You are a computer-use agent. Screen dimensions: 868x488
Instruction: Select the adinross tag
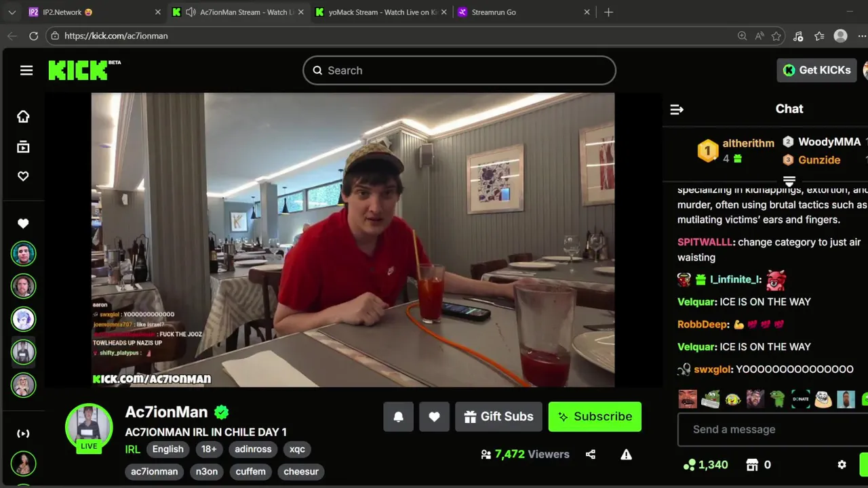tap(253, 449)
